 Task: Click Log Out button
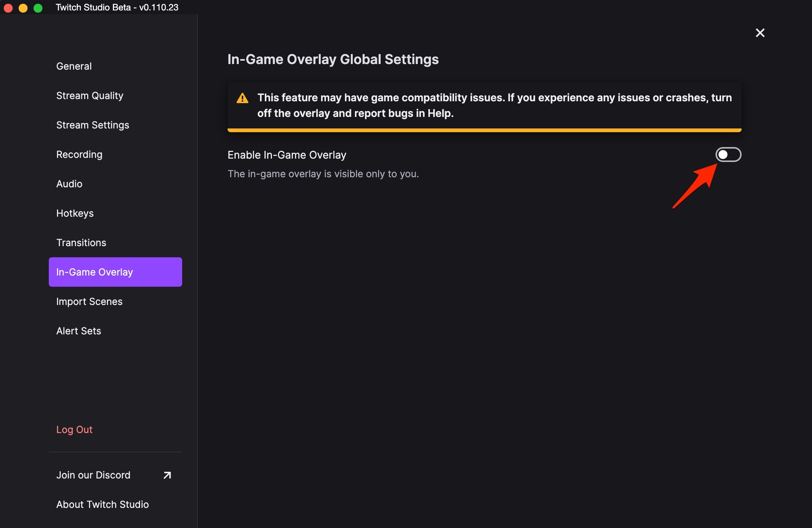click(74, 430)
